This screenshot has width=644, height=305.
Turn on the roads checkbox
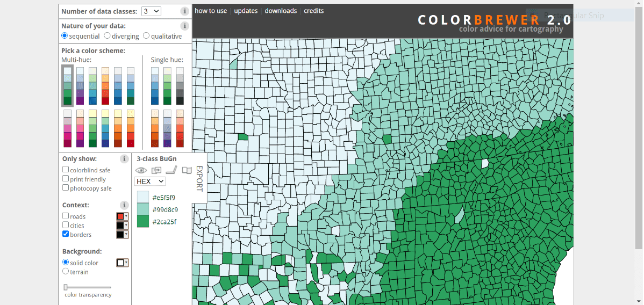coord(66,216)
